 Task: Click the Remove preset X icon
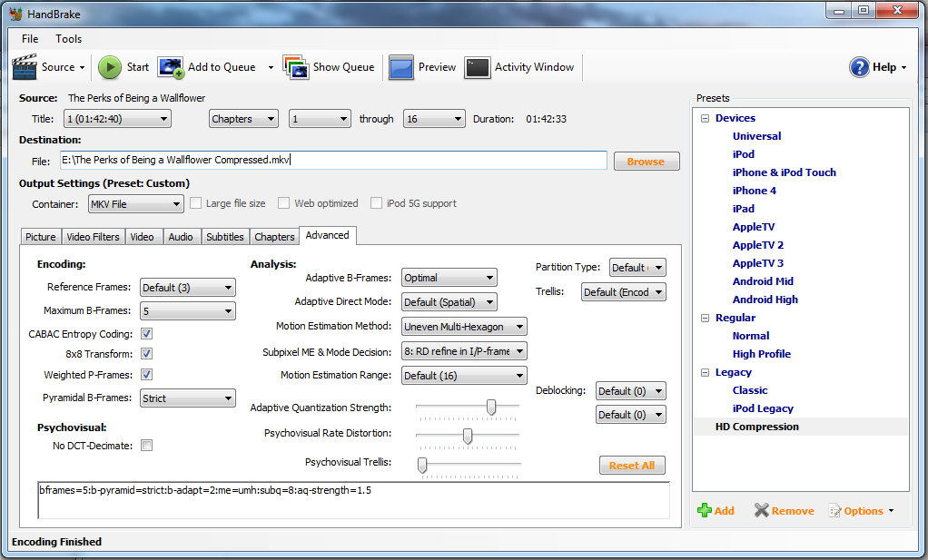[x=761, y=510]
